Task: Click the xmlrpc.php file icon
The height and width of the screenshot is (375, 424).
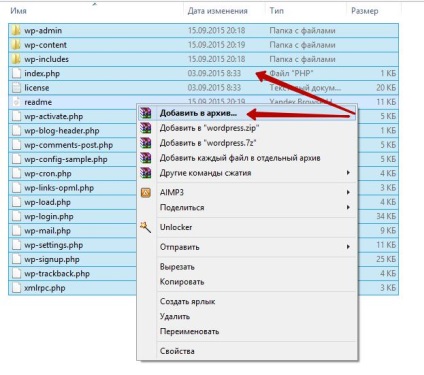Action: [16, 289]
